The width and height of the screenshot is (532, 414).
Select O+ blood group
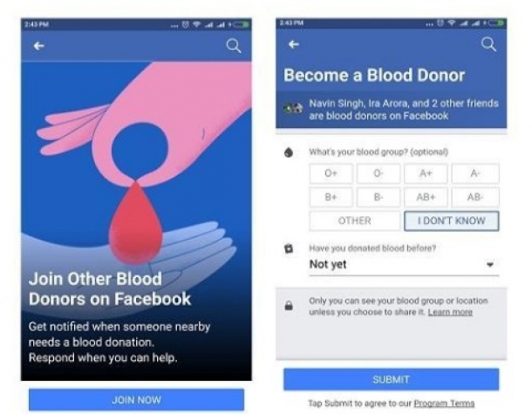331,173
